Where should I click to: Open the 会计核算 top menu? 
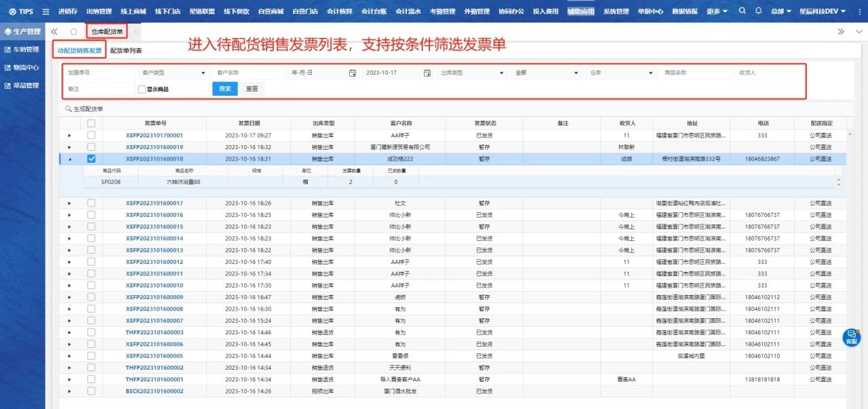coord(338,12)
